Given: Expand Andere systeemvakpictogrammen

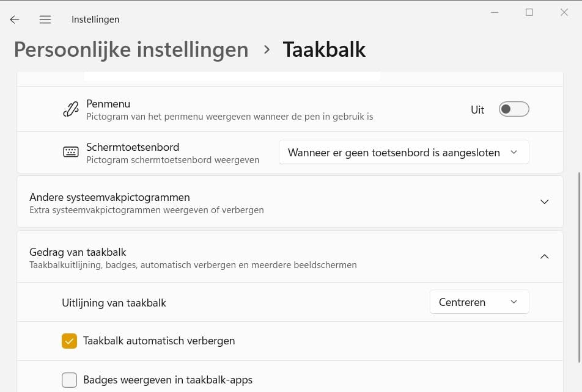Looking at the screenshot, I should (x=544, y=201).
